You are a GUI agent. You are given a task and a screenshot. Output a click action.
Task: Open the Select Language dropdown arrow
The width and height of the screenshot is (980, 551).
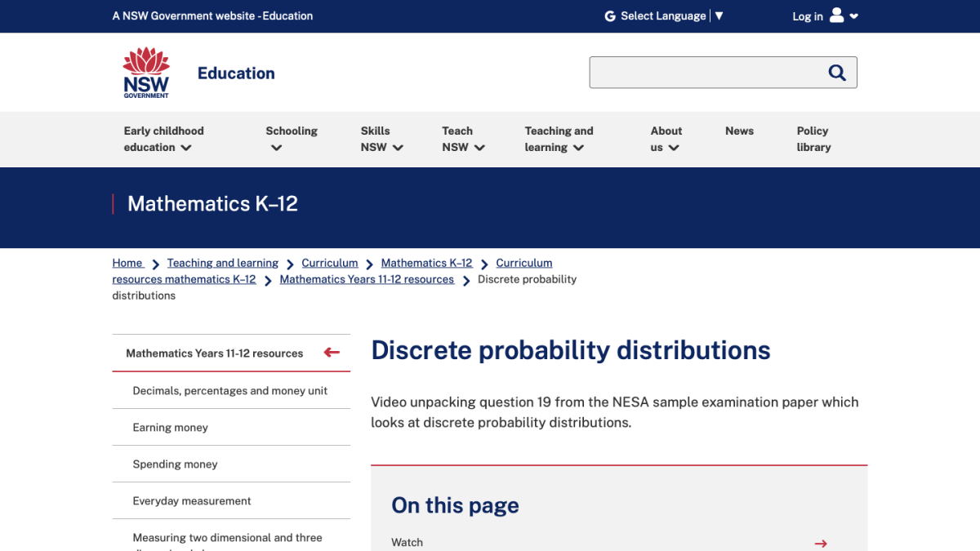[719, 16]
